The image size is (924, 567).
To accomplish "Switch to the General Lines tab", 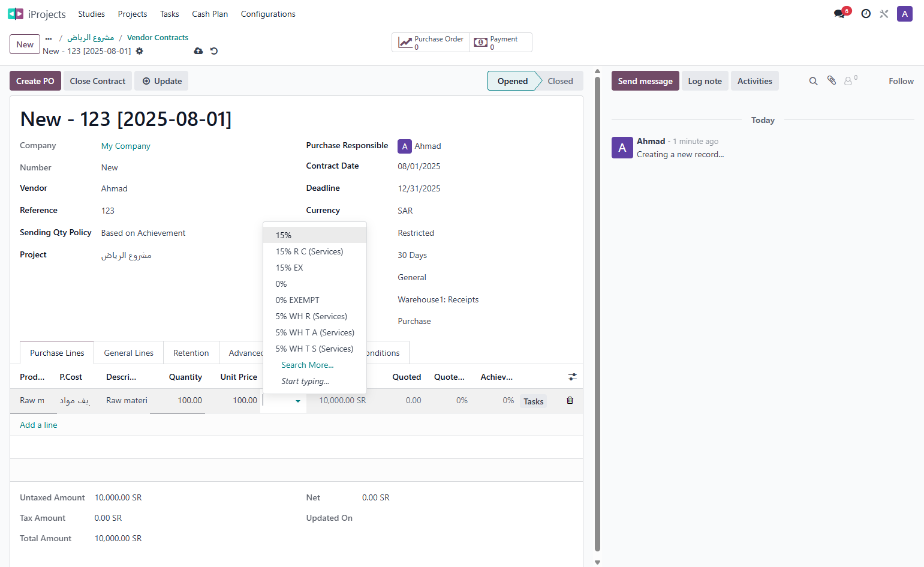I will pos(129,353).
